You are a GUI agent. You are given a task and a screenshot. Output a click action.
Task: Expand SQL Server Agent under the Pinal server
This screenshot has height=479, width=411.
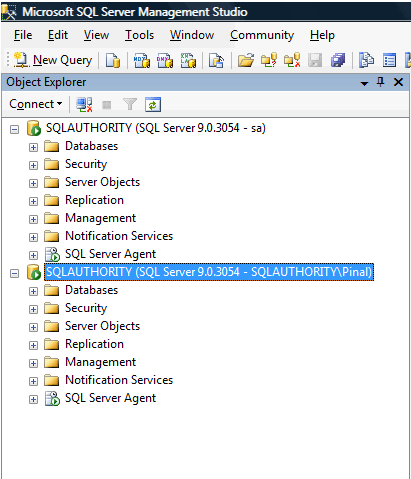tap(33, 399)
